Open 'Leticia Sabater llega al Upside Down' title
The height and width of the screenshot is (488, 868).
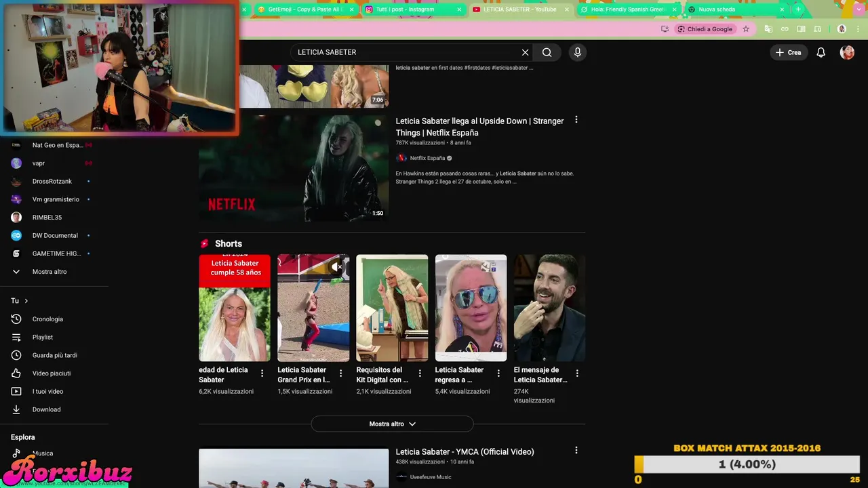tap(479, 127)
